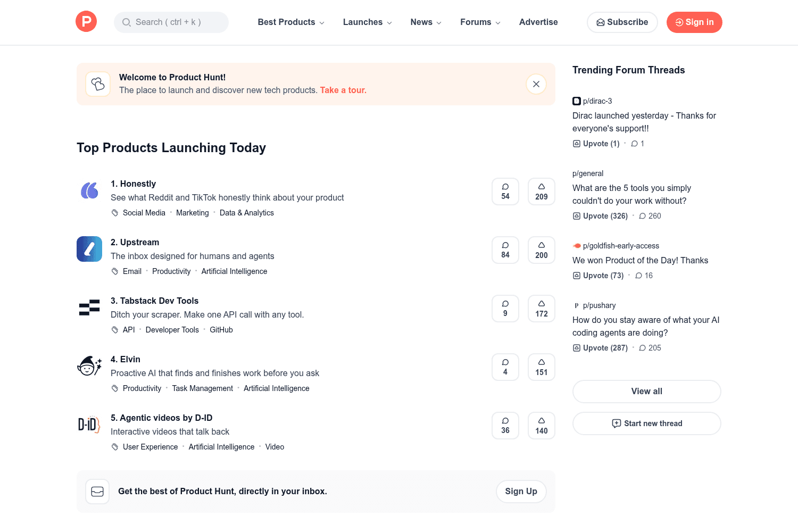
Task: Select the User Experience tag
Action: (151, 447)
